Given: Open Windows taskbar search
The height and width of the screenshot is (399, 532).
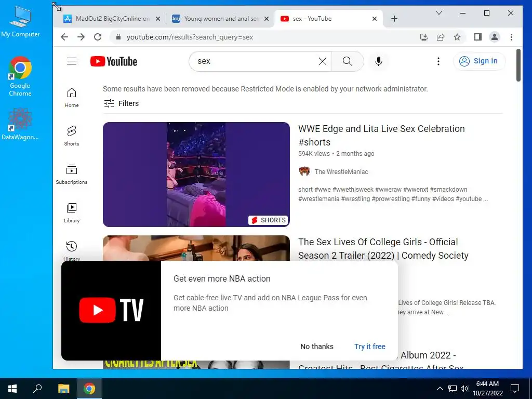Looking at the screenshot, I should click(37, 389).
